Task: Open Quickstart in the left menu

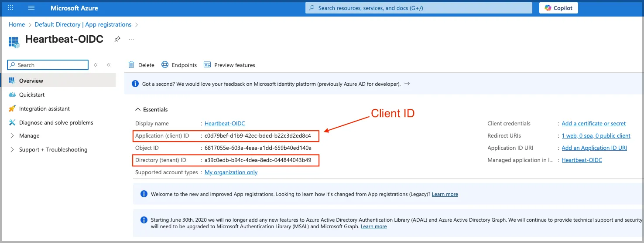Action: [x=31, y=94]
